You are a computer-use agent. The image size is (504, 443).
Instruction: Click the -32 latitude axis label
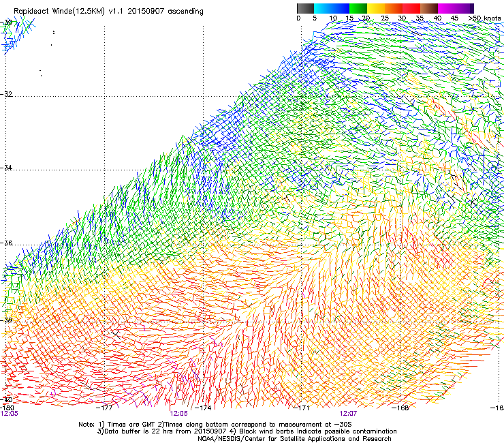tap(6, 94)
